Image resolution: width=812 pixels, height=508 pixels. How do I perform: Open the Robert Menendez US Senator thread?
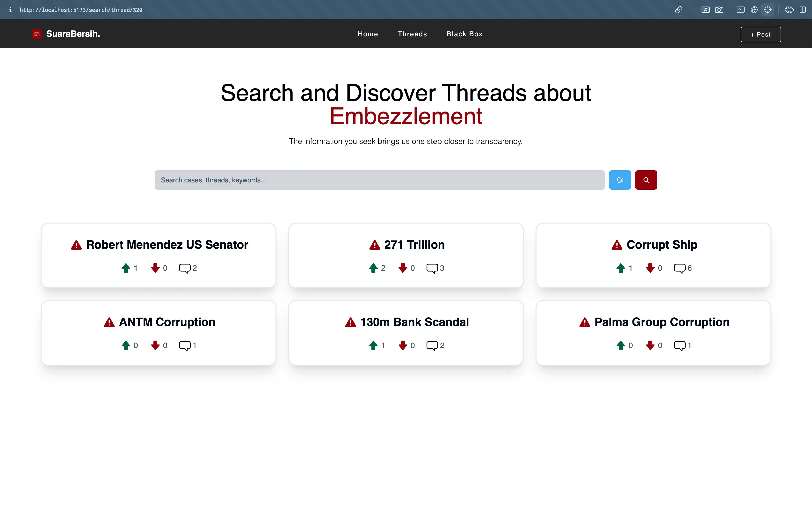(x=167, y=245)
